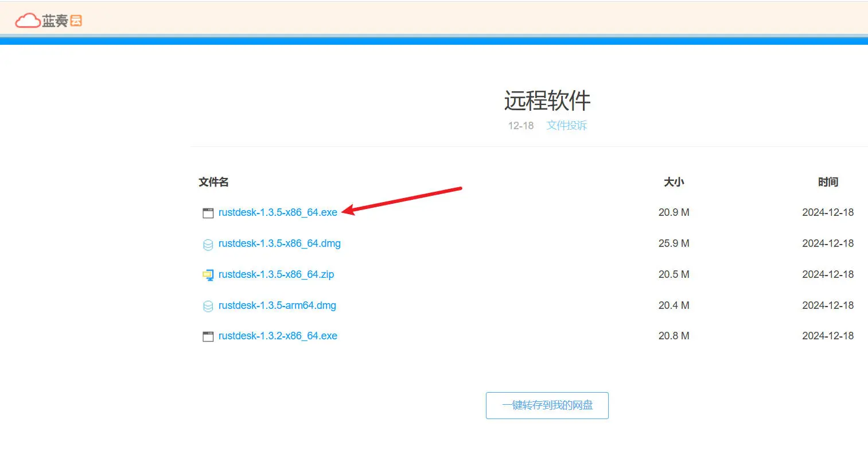Click the 文件投诉 report link

point(567,125)
